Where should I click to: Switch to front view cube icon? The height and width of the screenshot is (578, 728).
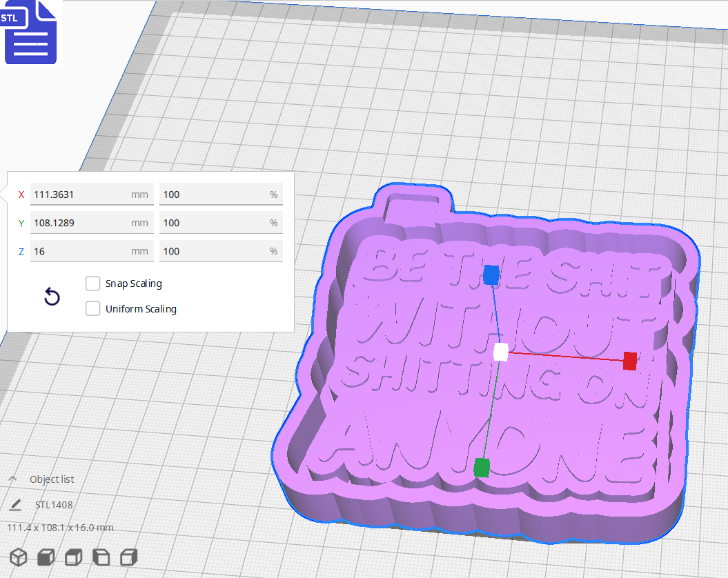click(45, 557)
